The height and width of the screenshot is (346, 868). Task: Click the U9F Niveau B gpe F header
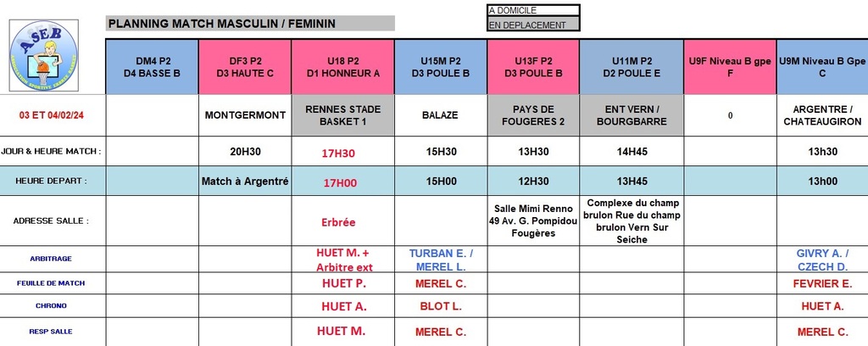730,66
